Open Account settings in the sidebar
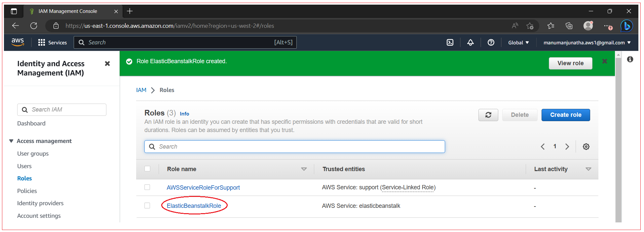Image resolution: width=644 pixels, height=232 pixels. tap(39, 216)
